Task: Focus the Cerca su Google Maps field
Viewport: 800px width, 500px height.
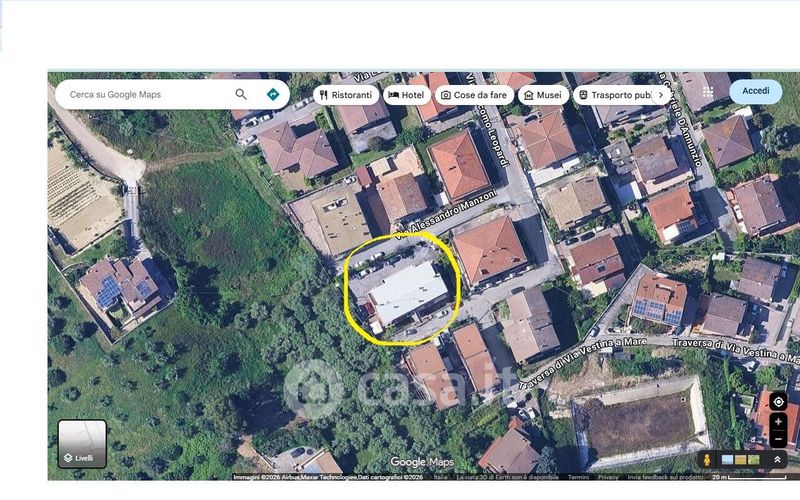Action: pyautogui.click(x=148, y=94)
